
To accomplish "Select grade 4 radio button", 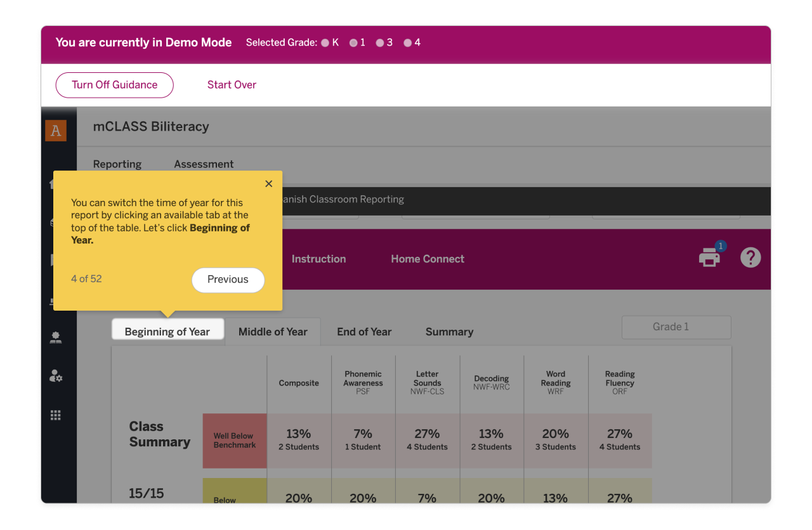I will (x=408, y=43).
